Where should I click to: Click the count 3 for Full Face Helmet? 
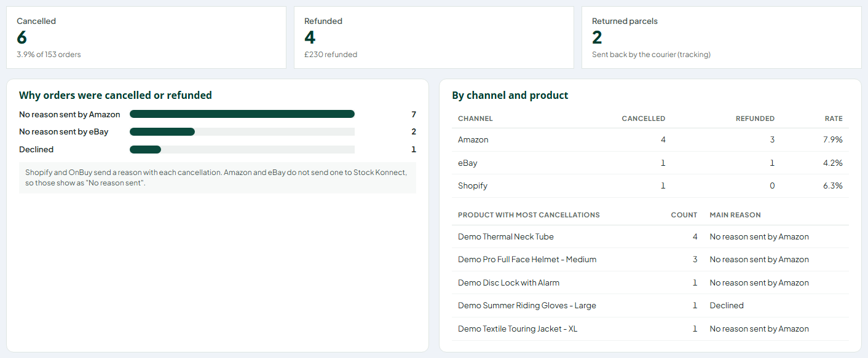point(695,259)
